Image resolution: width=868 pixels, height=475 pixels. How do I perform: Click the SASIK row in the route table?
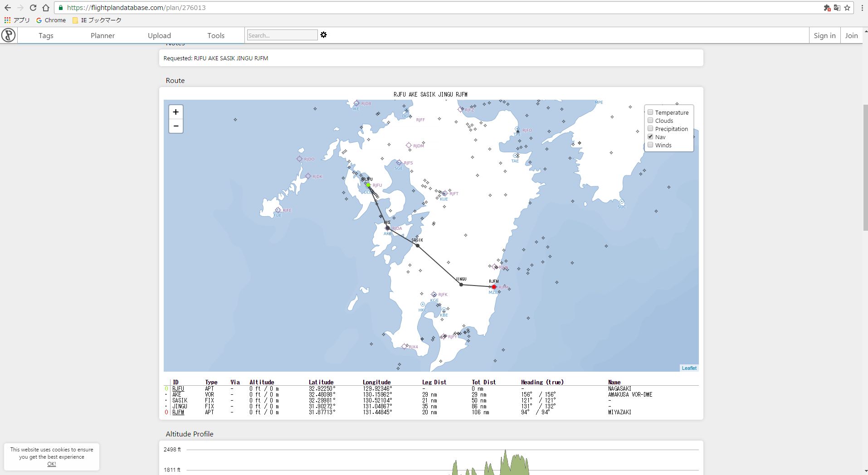point(431,400)
